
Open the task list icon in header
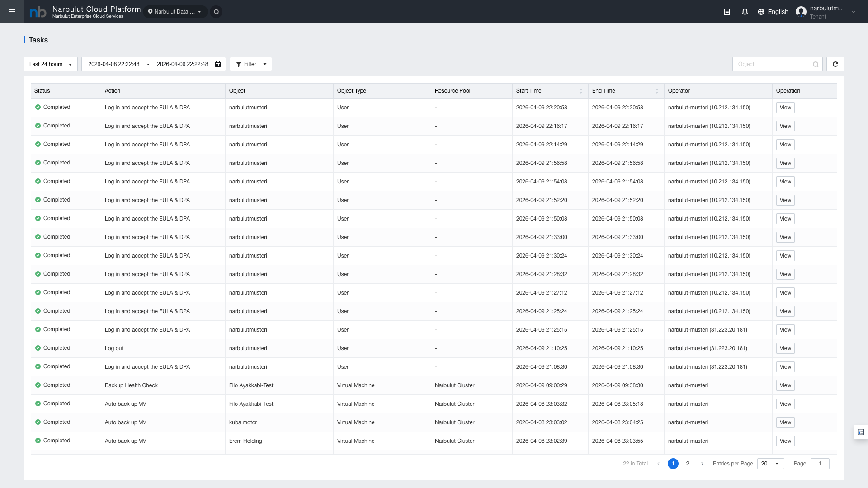[x=727, y=12]
